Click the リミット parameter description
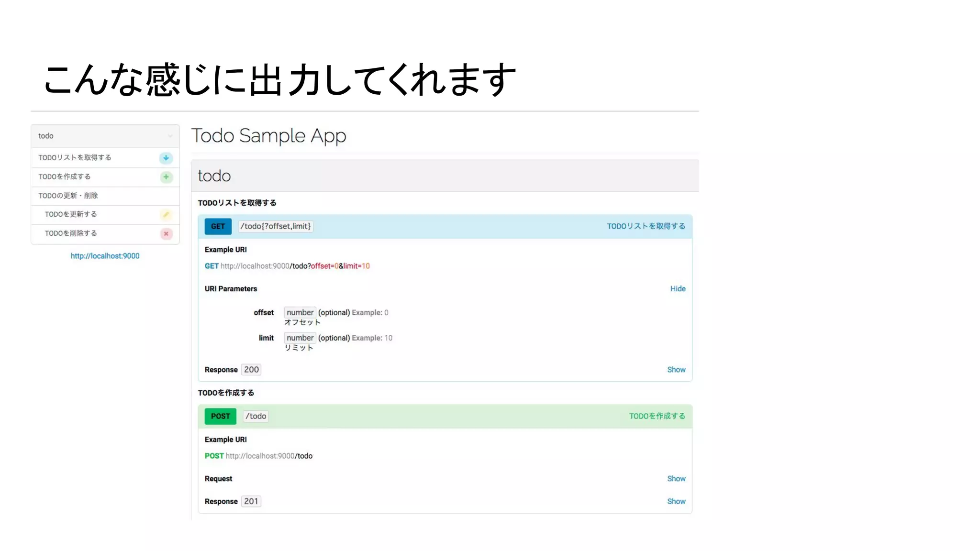This screenshot has height=551, width=980. click(x=299, y=348)
